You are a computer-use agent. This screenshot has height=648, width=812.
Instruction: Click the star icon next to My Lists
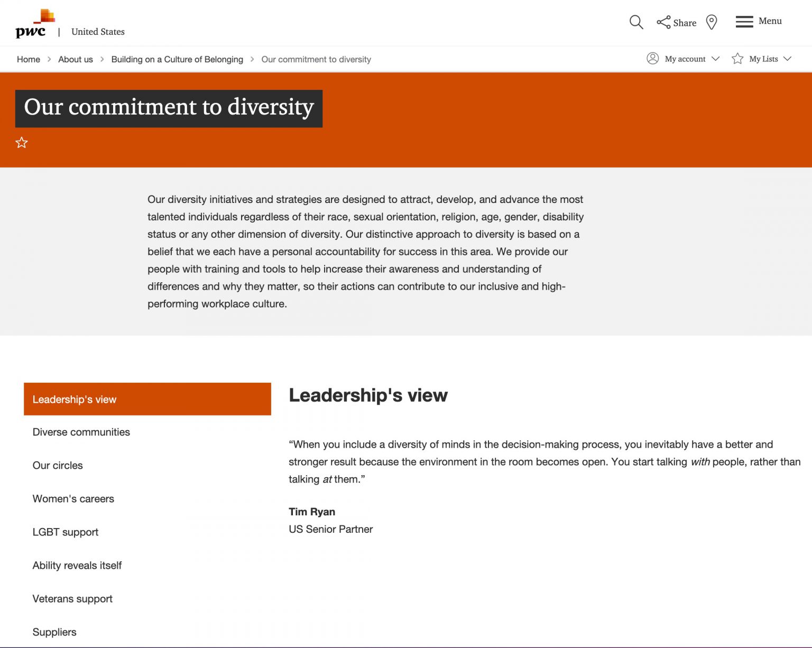click(737, 59)
